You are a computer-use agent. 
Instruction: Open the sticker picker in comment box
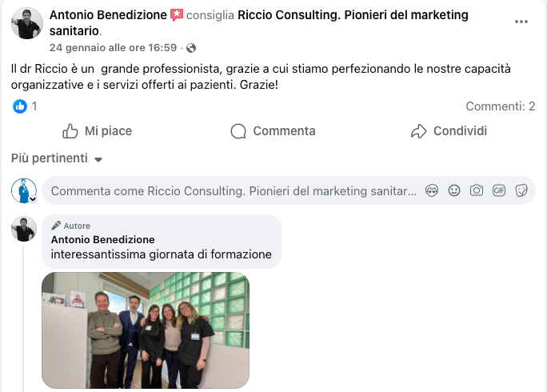tap(521, 190)
